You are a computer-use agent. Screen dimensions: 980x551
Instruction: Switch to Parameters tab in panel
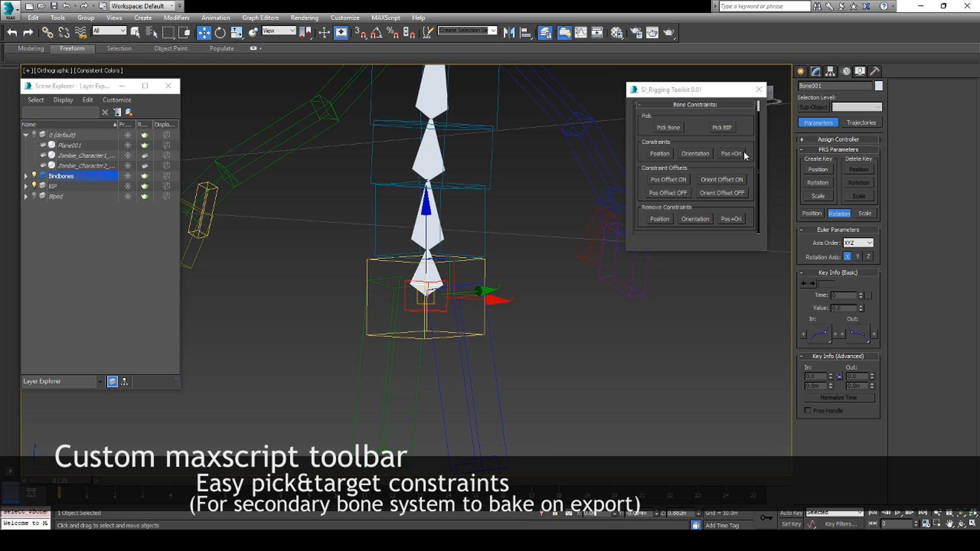coord(819,122)
